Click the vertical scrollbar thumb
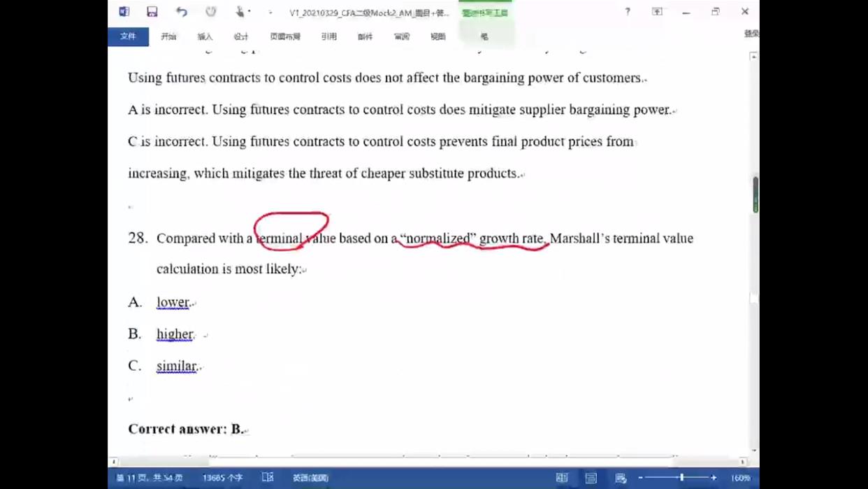Viewport: 868px width, 489px height. click(x=755, y=194)
